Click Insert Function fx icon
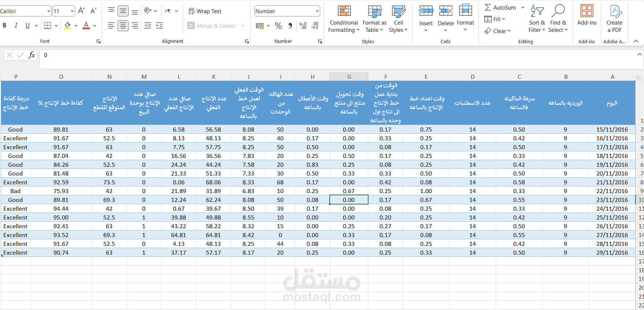Image resolution: width=644 pixels, height=310 pixels. point(32,55)
